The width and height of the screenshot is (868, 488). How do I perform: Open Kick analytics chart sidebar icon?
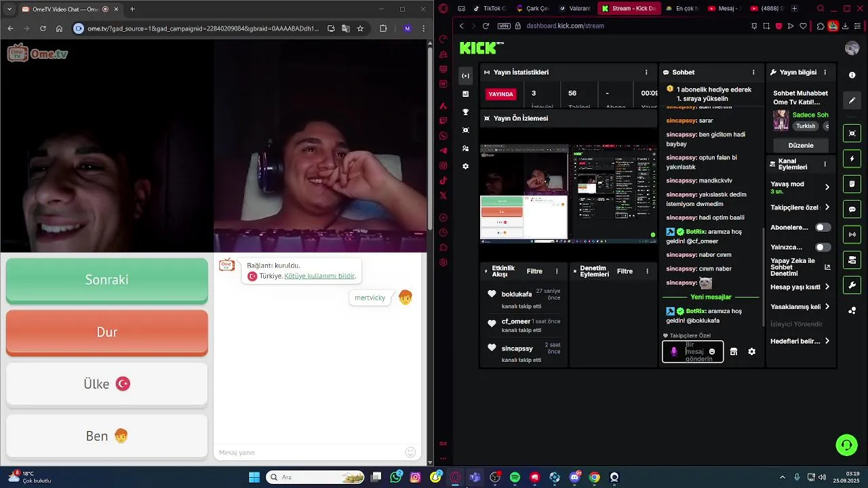(x=465, y=94)
